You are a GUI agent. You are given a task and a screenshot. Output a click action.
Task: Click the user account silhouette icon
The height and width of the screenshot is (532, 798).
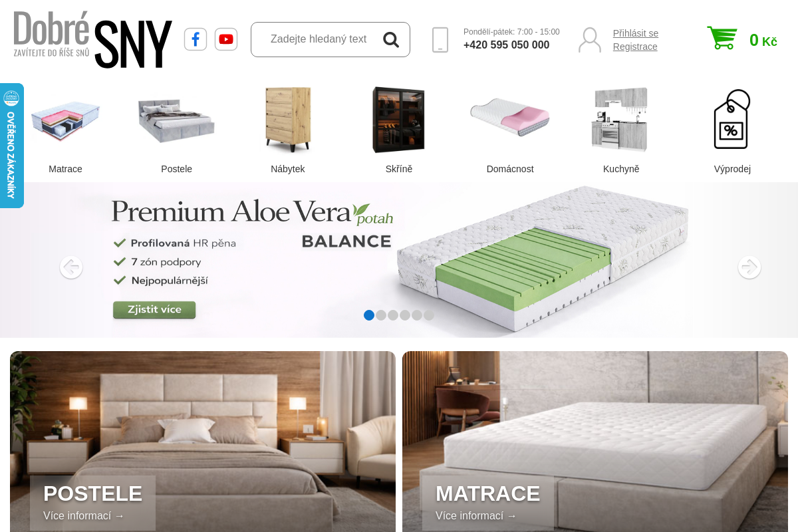click(x=590, y=40)
